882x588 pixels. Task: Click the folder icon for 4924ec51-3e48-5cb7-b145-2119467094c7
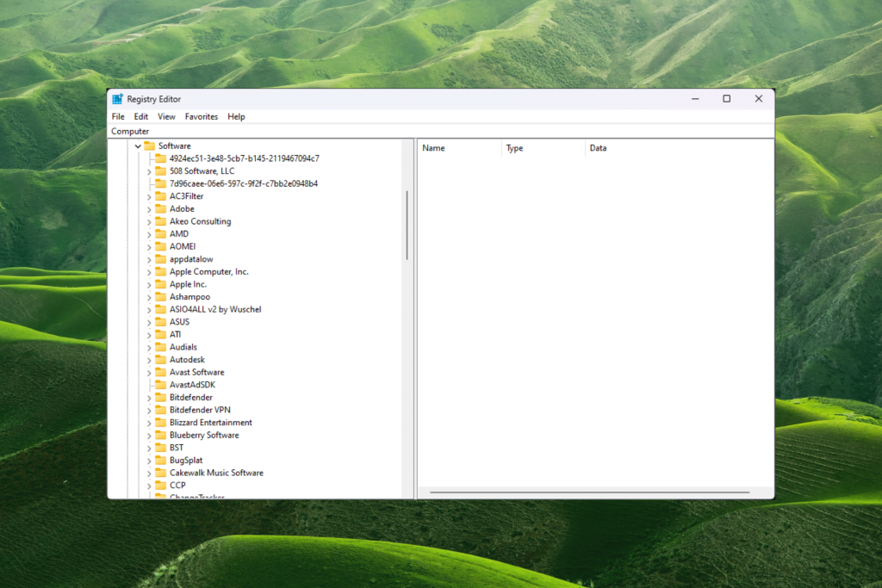(161, 158)
